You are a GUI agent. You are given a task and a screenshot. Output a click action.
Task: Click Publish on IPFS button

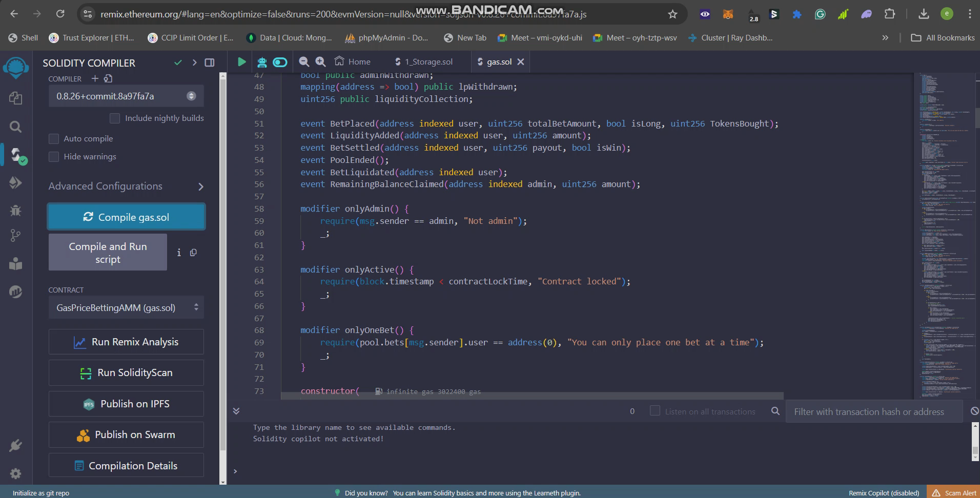point(126,404)
